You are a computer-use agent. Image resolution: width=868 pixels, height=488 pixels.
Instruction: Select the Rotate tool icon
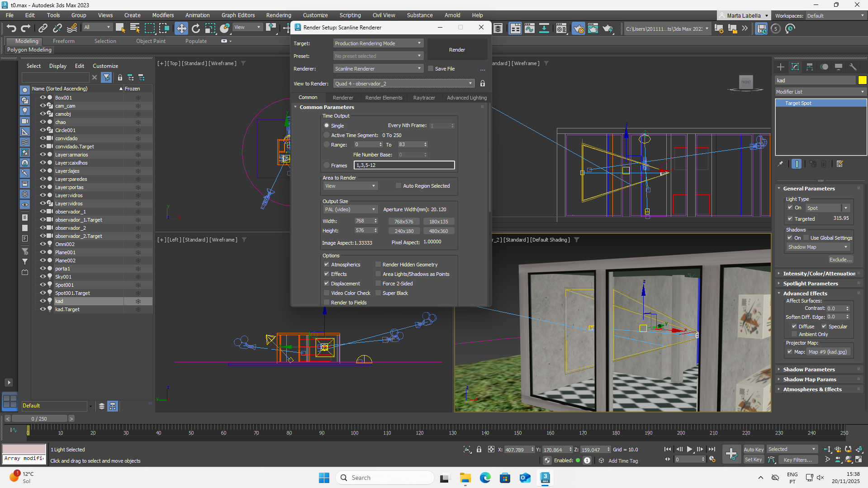[x=195, y=28]
